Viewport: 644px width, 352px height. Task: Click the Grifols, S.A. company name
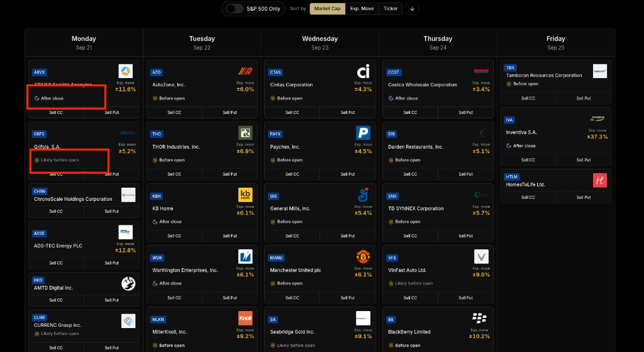coord(47,147)
